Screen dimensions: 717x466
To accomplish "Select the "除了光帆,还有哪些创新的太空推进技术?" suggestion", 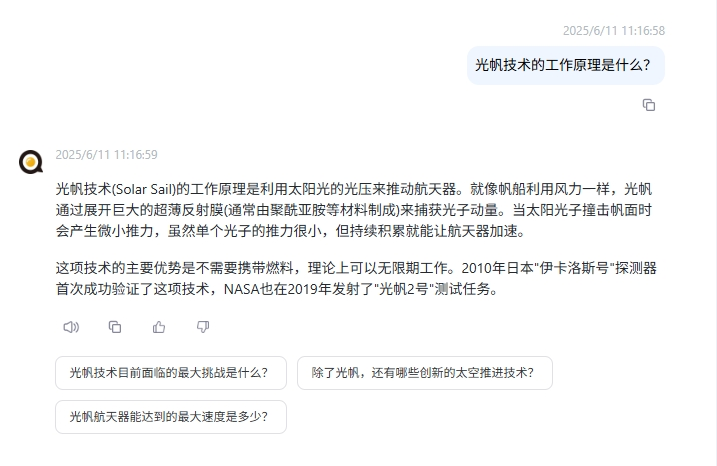I will point(425,373).
